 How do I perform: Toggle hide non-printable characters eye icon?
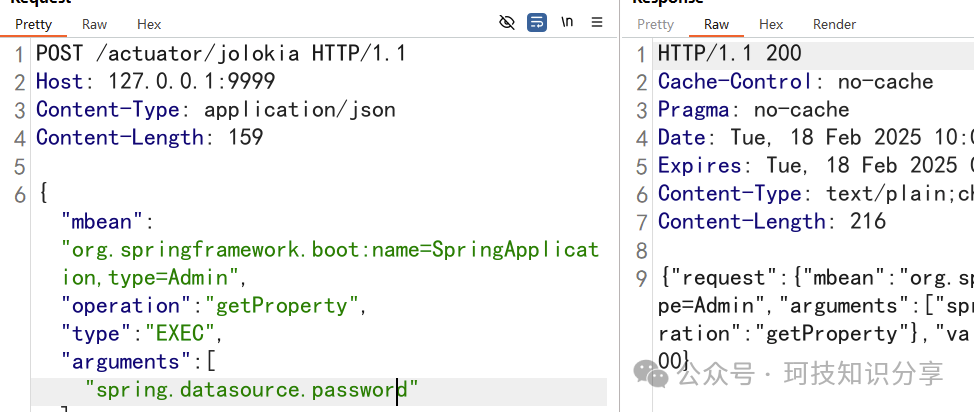click(x=507, y=23)
